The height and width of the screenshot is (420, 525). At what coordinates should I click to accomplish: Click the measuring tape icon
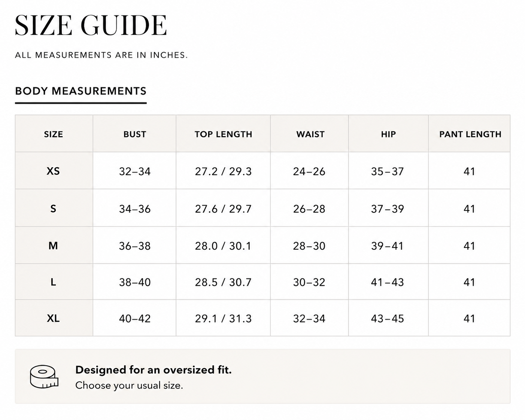(x=44, y=377)
